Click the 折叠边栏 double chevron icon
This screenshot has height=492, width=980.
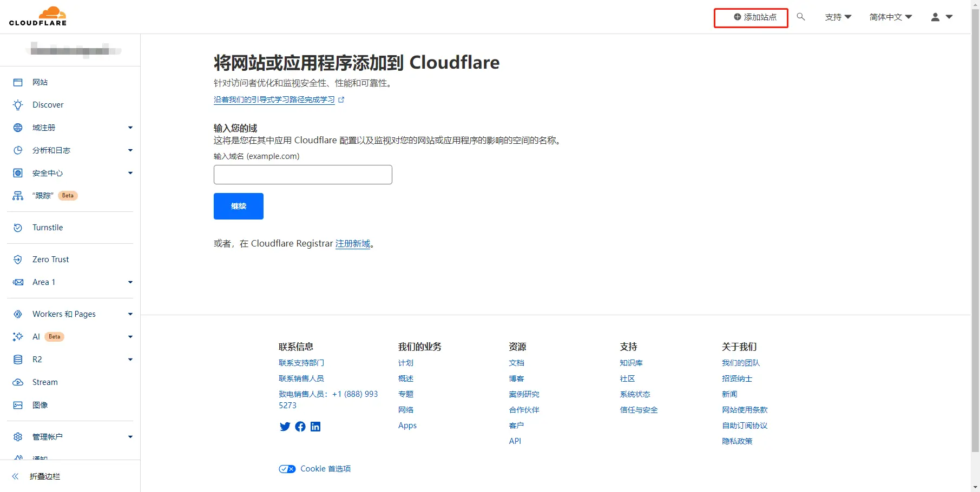pyautogui.click(x=16, y=476)
